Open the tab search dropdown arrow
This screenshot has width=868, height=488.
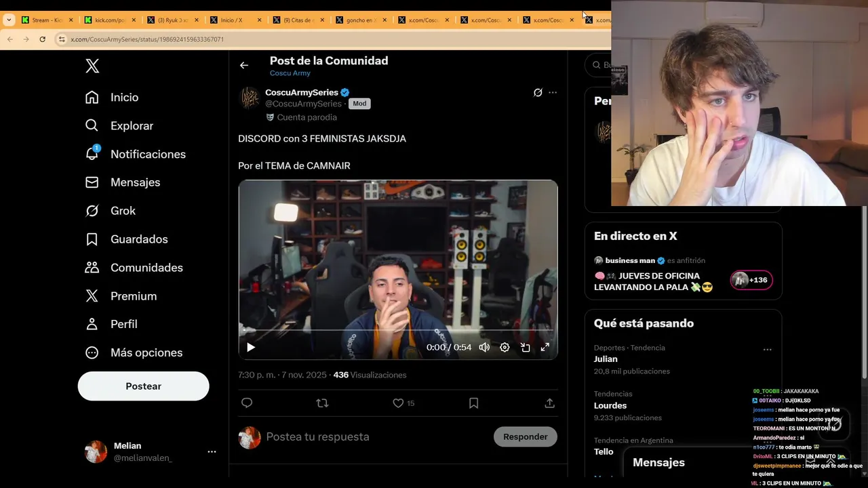coord(9,20)
